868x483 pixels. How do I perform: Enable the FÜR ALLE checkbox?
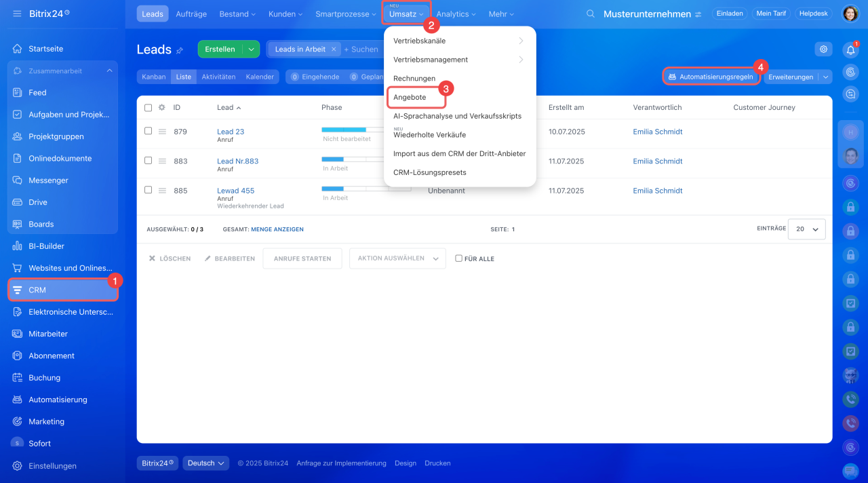[x=459, y=258]
